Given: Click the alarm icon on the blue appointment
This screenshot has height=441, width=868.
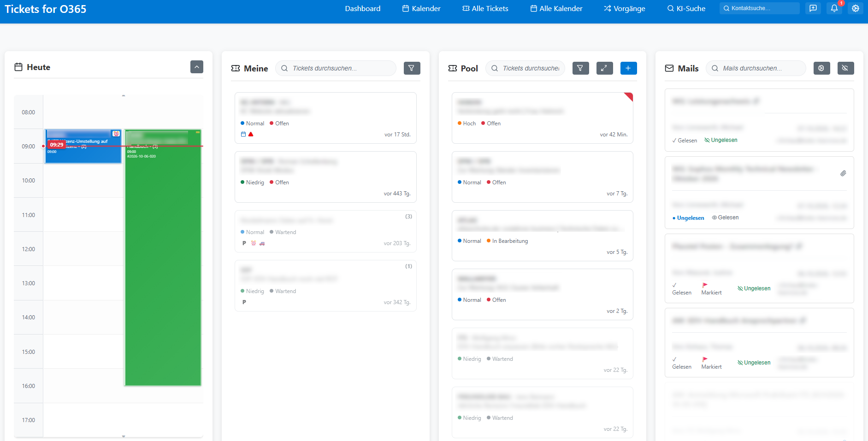Looking at the screenshot, I should click(x=116, y=134).
